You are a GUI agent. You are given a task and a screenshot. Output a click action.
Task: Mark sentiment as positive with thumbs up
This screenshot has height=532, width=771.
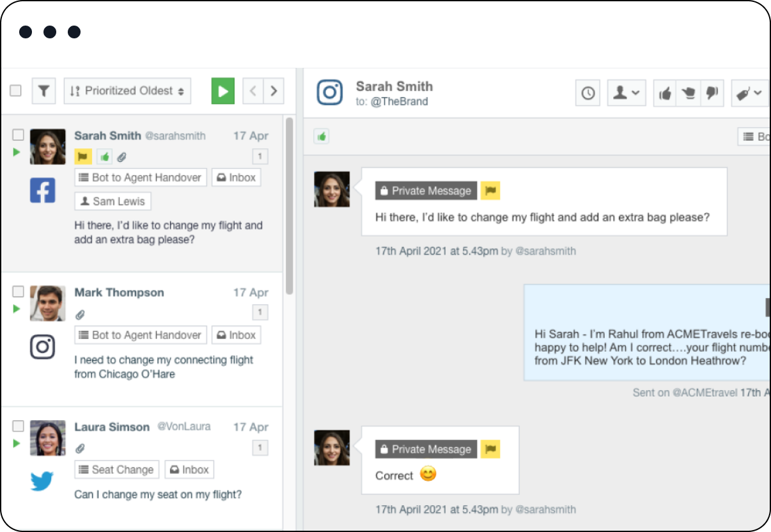click(x=664, y=93)
